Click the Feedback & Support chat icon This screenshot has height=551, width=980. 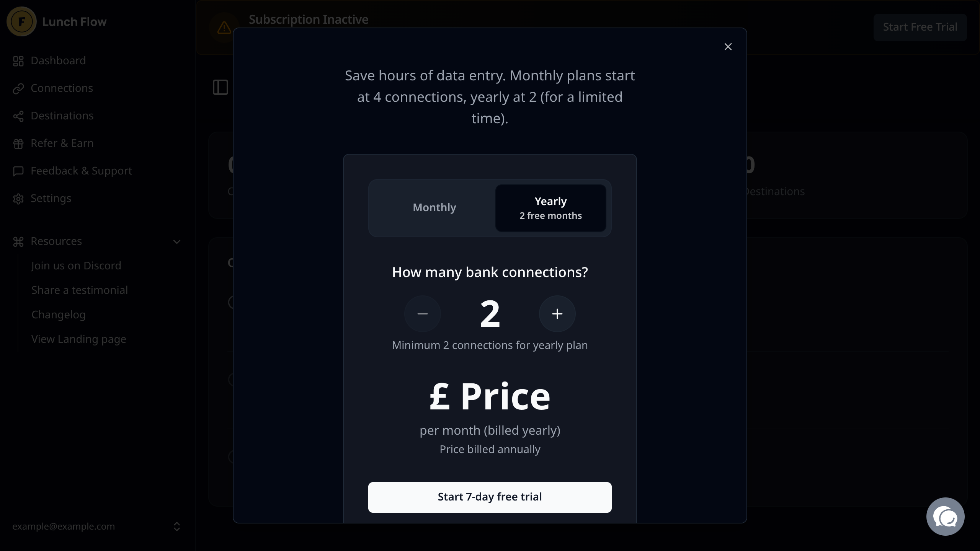pyautogui.click(x=18, y=171)
